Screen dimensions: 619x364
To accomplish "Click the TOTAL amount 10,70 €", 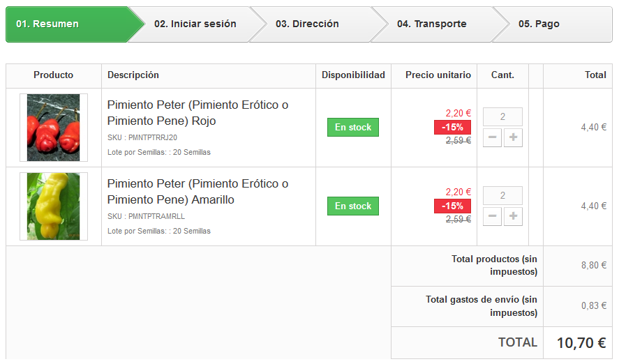I will tap(581, 343).
